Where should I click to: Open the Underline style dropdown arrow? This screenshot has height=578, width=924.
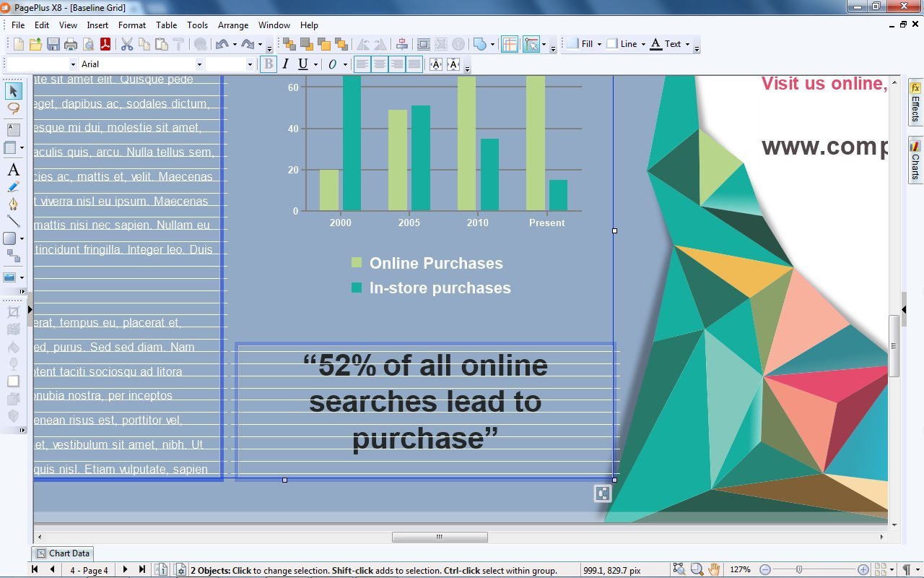coord(315,64)
